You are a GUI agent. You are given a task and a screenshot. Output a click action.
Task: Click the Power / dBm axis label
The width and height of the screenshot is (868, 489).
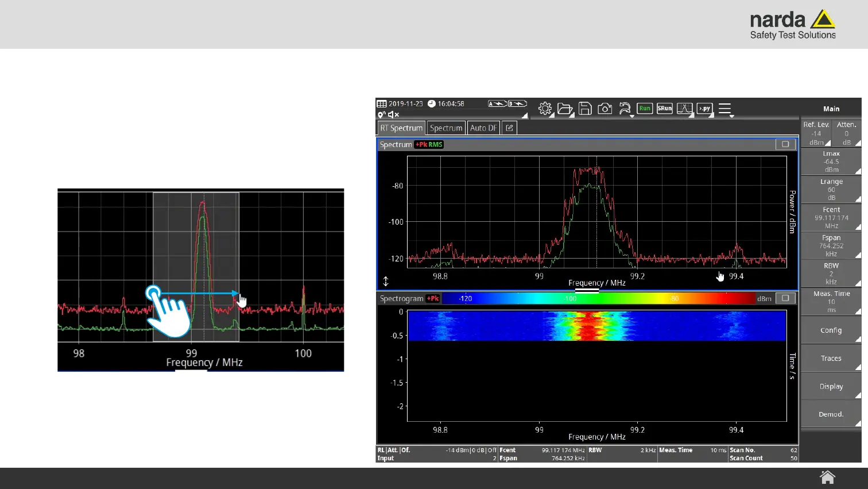tap(792, 211)
